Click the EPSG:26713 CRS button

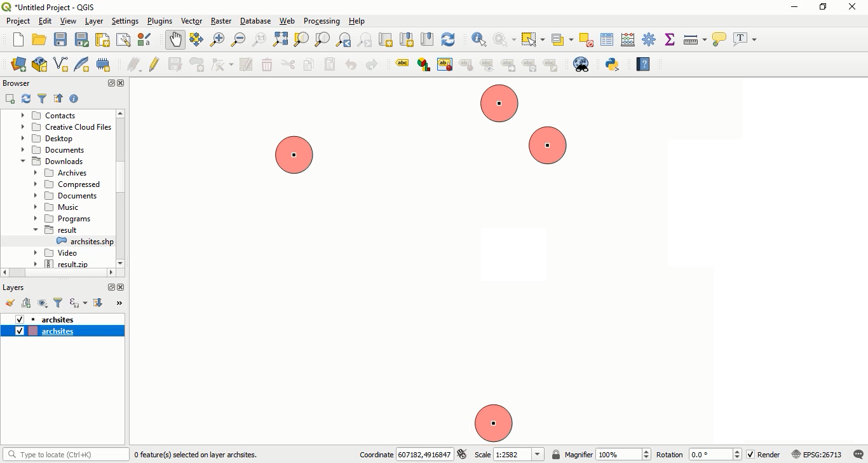(x=817, y=455)
